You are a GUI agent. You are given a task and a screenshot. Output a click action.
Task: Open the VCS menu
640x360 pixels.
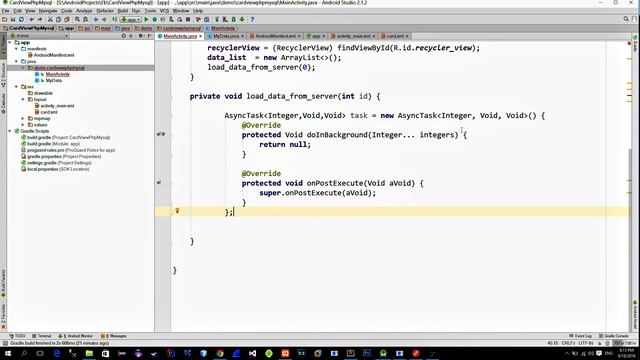tap(164, 11)
